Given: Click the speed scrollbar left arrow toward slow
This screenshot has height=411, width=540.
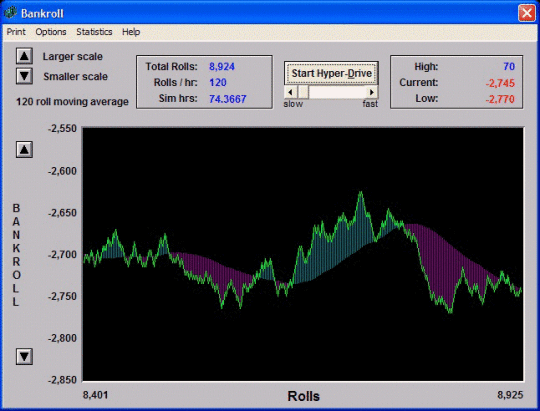Looking at the screenshot, I should point(290,92).
